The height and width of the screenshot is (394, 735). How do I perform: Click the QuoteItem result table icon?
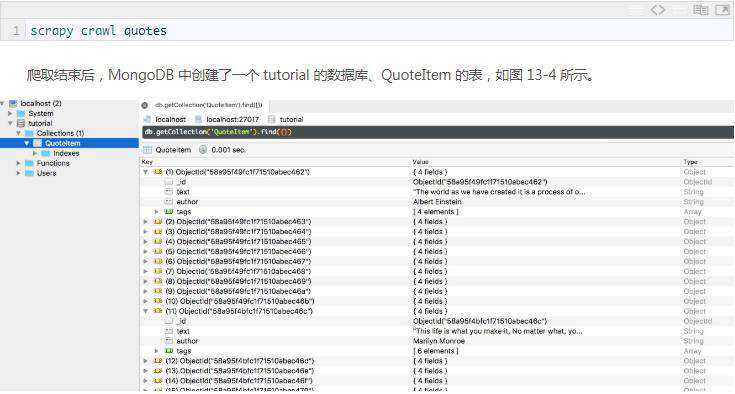tap(147, 150)
